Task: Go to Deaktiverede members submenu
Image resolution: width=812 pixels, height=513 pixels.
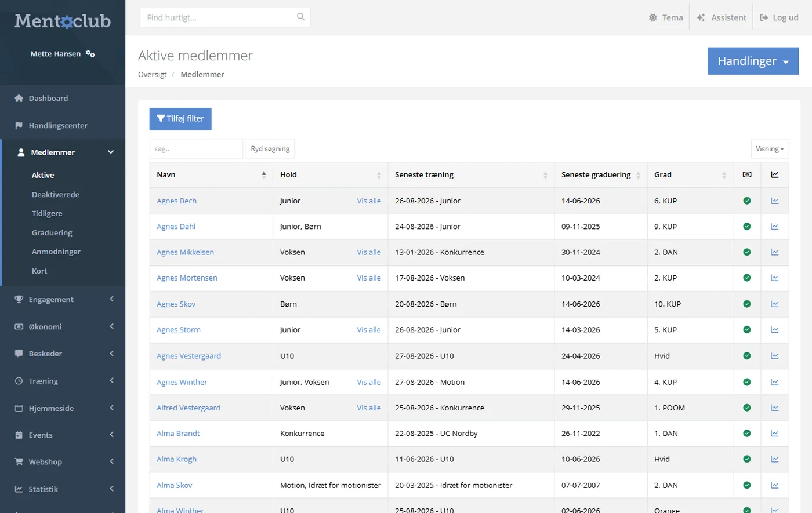Action: pyautogui.click(x=56, y=194)
